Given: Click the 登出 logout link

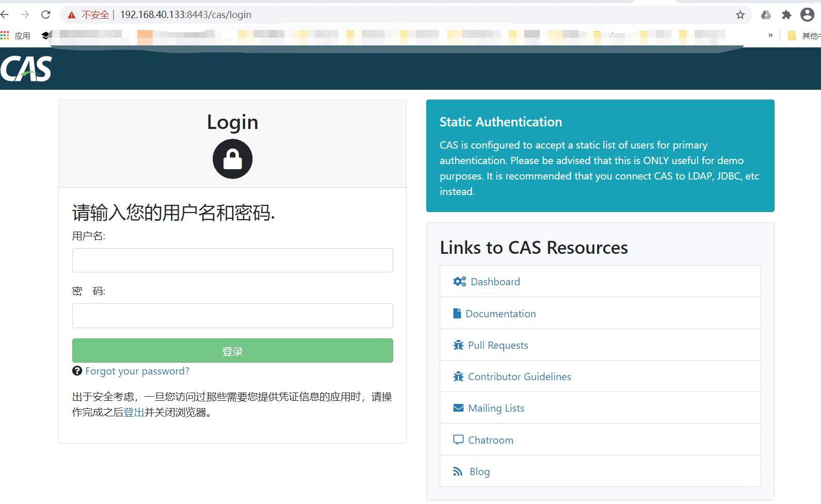Looking at the screenshot, I should [134, 412].
